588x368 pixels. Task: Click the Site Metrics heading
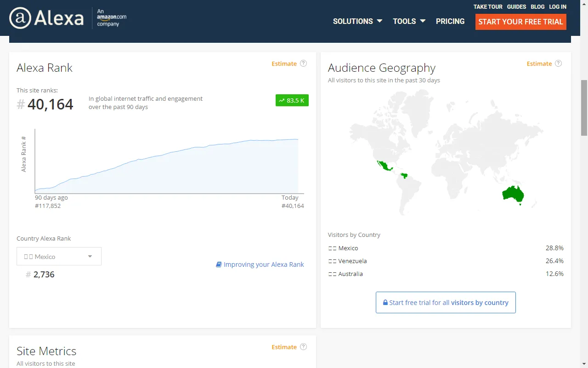[46, 351]
